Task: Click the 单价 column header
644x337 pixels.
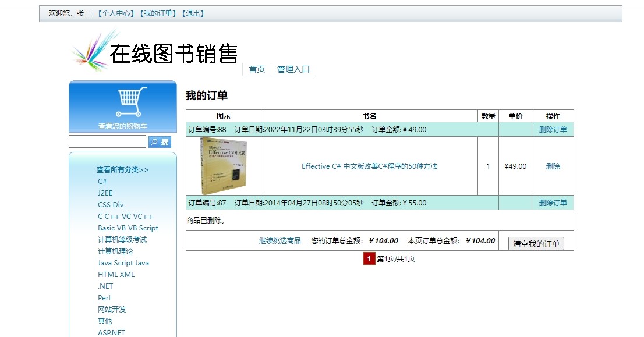Action: [515, 116]
